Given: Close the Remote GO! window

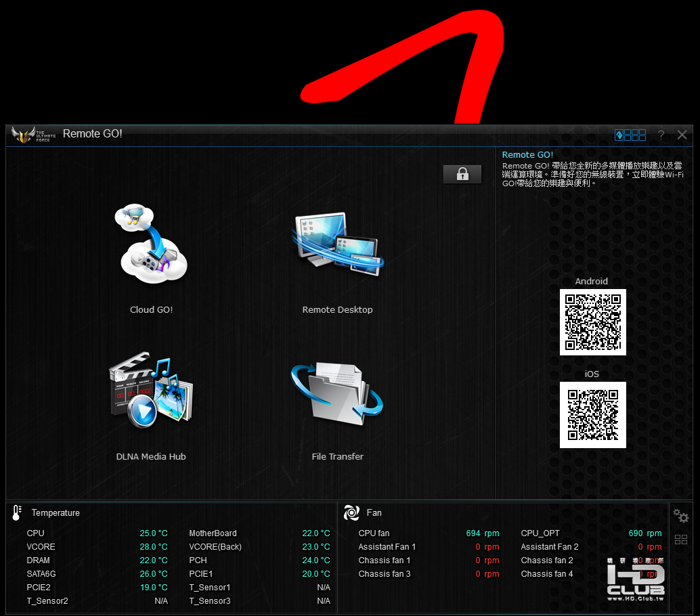Looking at the screenshot, I should point(682,135).
